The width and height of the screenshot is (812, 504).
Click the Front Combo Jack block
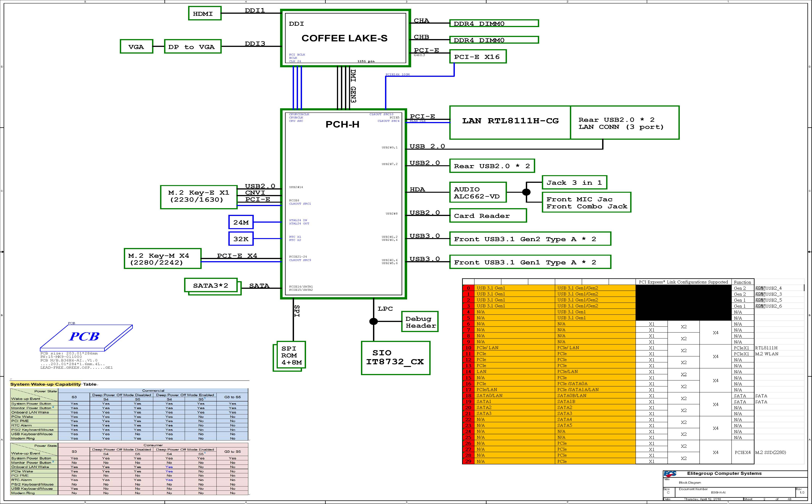[x=586, y=202]
